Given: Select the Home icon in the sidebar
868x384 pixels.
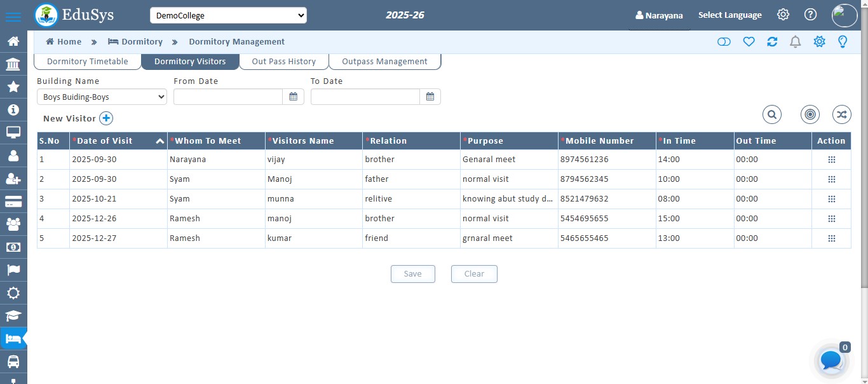Looking at the screenshot, I should [x=14, y=40].
